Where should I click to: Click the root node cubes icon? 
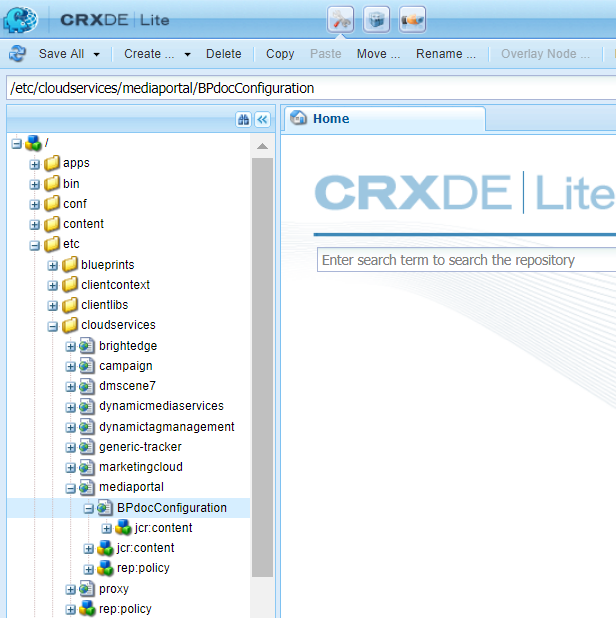(33, 143)
